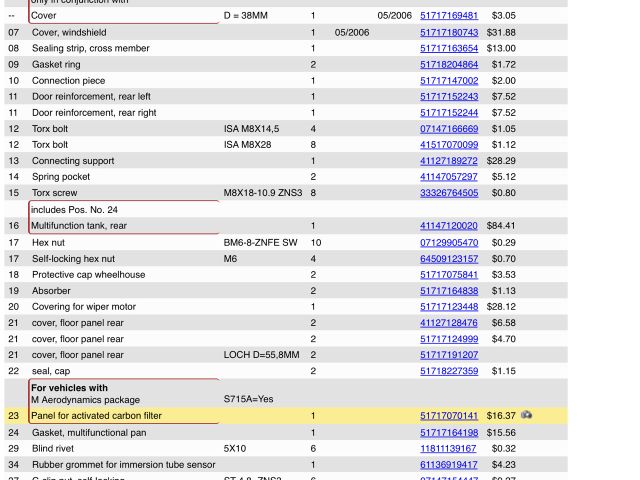Open blind rivet part number 11811139167

448,449
